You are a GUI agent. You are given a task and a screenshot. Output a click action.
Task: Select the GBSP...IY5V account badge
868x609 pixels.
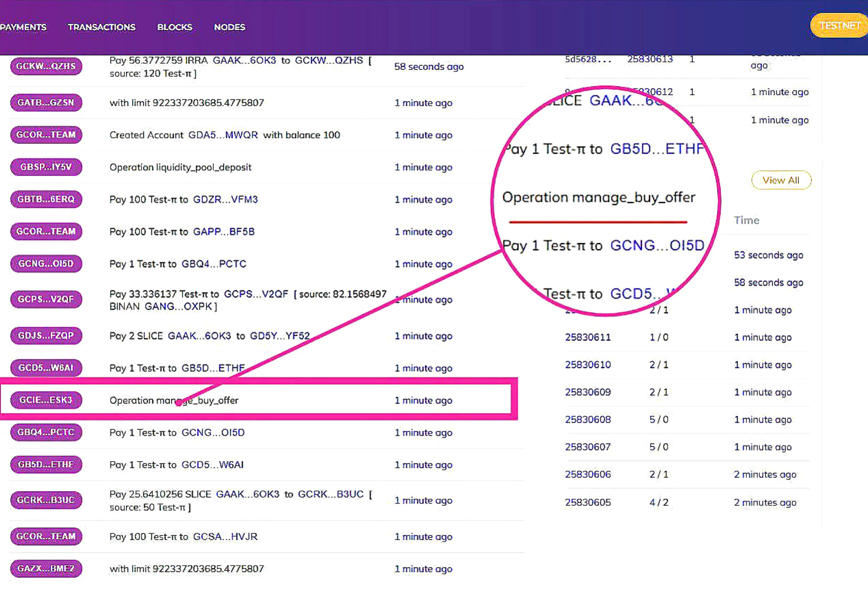[x=46, y=167]
